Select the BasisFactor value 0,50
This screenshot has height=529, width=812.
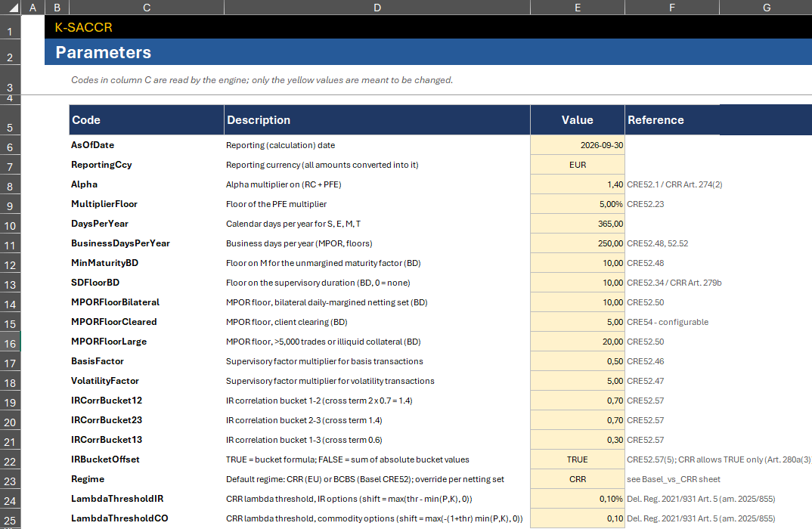pos(578,361)
